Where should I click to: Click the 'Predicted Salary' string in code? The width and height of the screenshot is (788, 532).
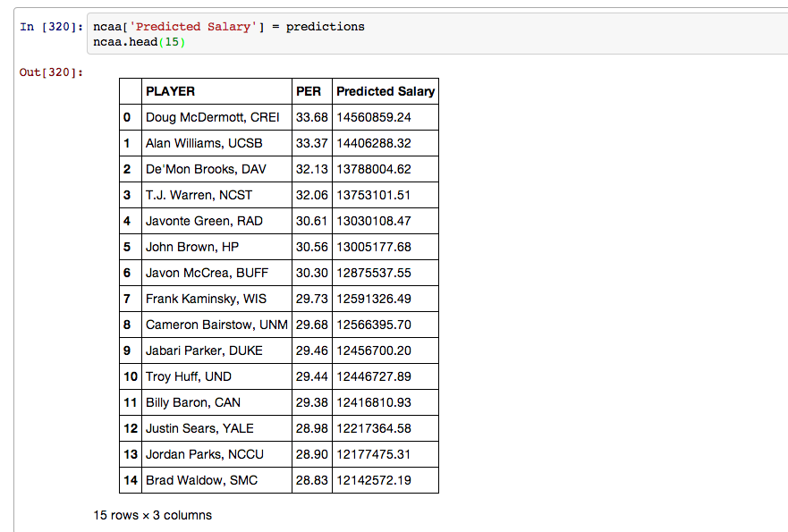(x=193, y=27)
